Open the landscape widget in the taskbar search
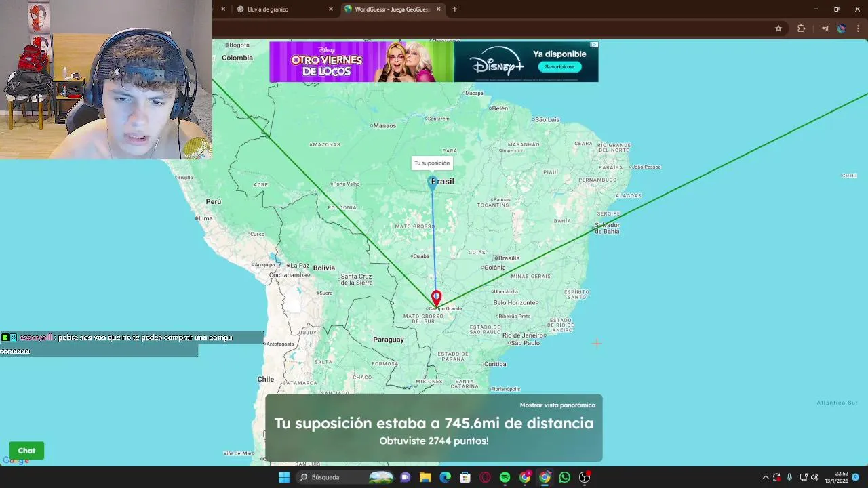 (380, 477)
